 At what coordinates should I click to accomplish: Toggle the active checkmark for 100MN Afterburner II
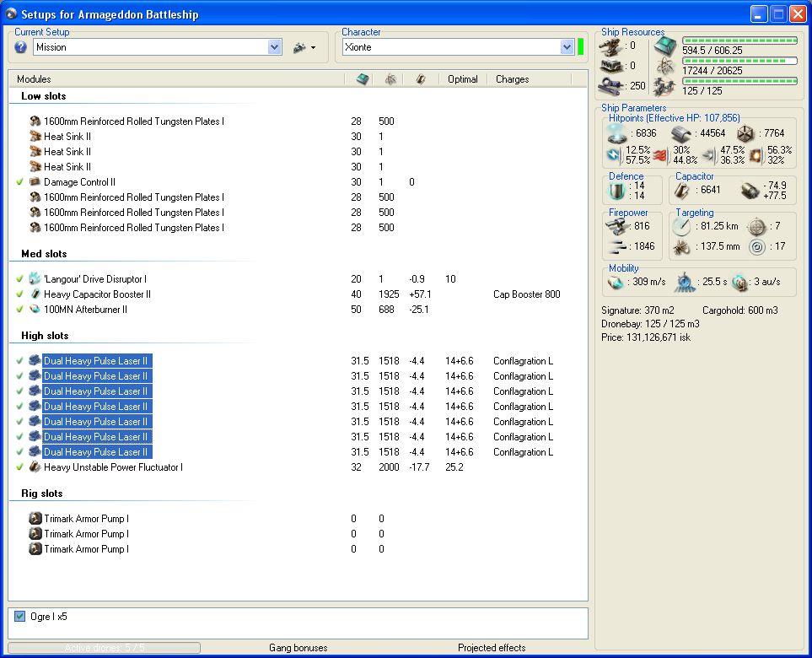click(x=19, y=310)
